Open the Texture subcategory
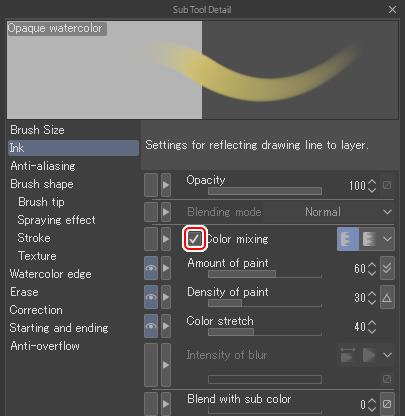This screenshot has width=405, height=416. pyautogui.click(x=37, y=256)
